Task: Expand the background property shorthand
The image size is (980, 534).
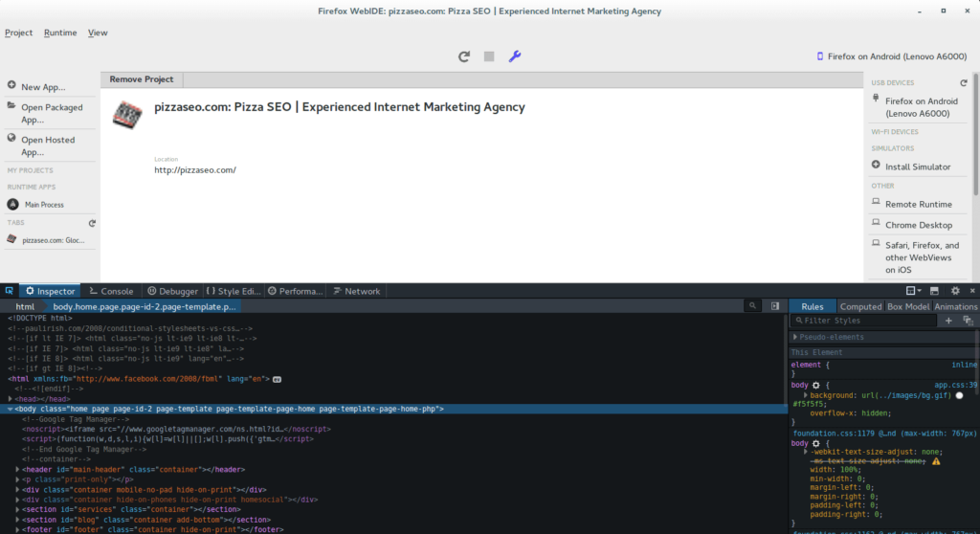Action: pyautogui.click(x=805, y=395)
